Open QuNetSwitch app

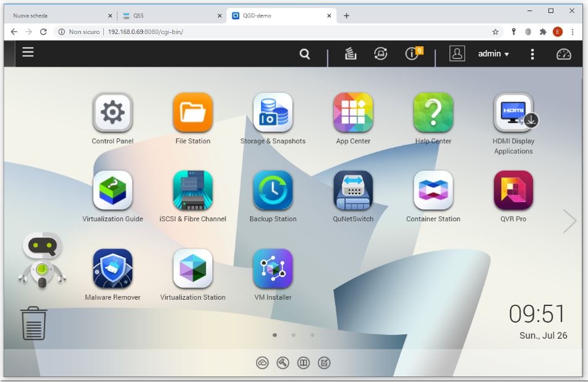[353, 191]
